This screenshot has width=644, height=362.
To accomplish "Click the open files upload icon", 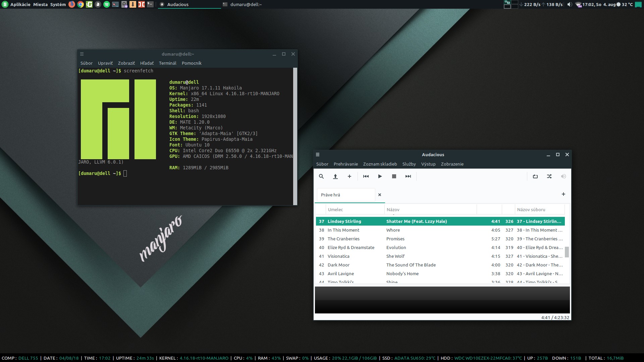I will (x=335, y=176).
